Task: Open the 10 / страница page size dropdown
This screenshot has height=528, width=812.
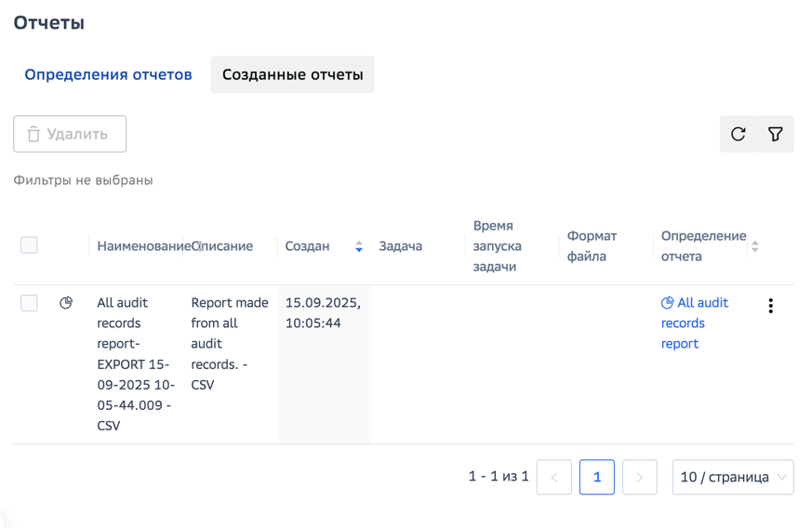Action: click(733, 477)
